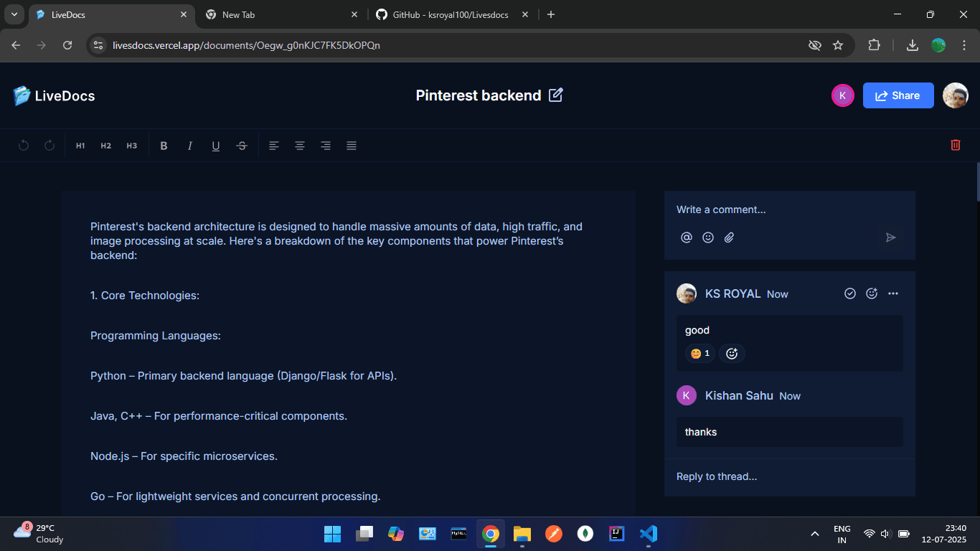Edit the Pinterest backend title
Viewport: 980px width, 551px height.
click(556, 95)
